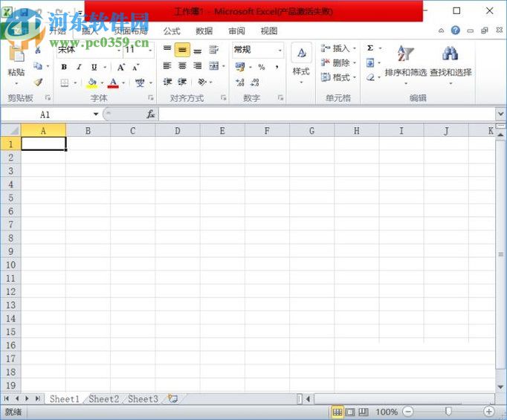Switch to Sheet2 tab
This screenshot has height=420, width=507.
coord(104,399)
